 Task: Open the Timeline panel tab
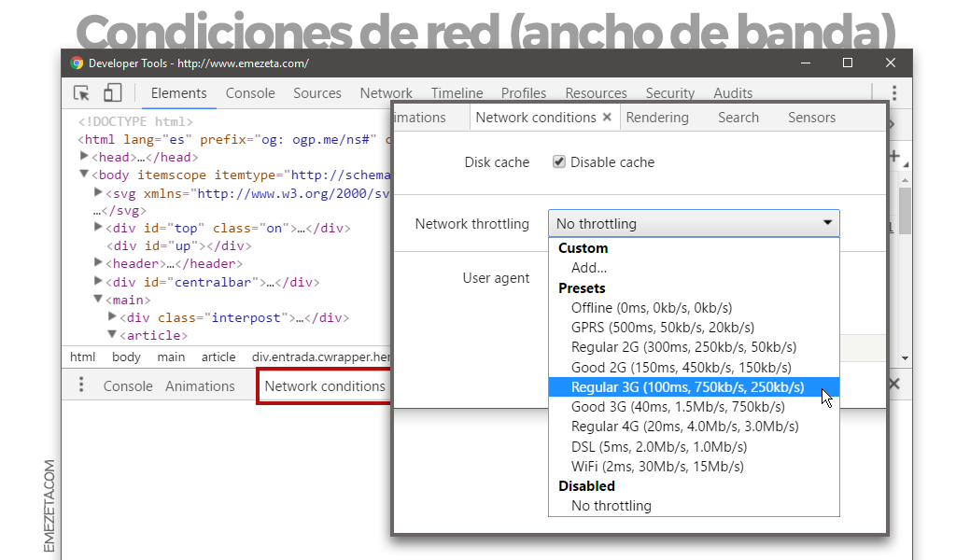pos(457,93)
